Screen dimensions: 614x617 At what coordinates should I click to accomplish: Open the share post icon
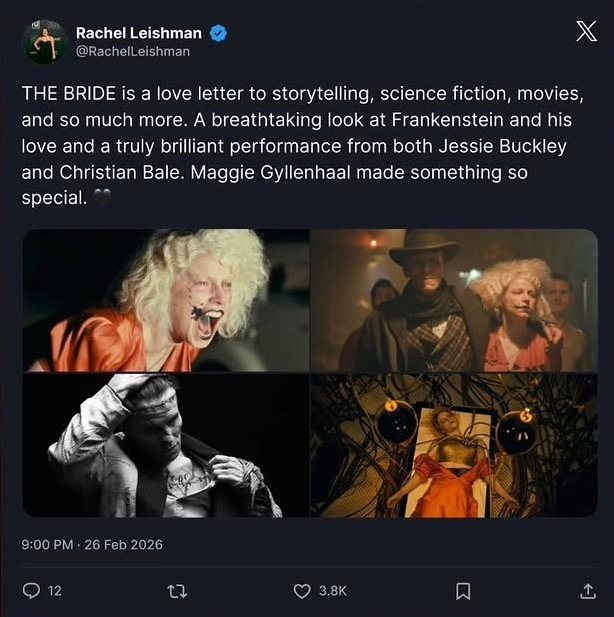588,590
